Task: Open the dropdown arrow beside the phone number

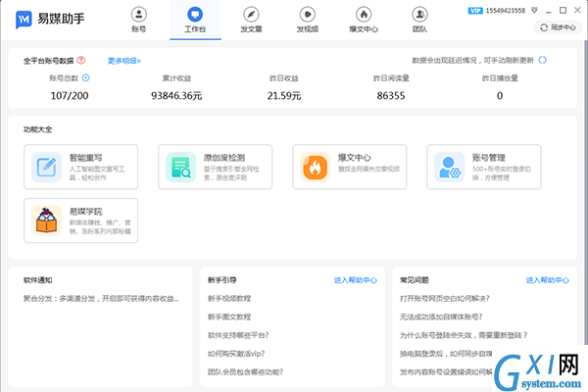Action: (534, 10)
